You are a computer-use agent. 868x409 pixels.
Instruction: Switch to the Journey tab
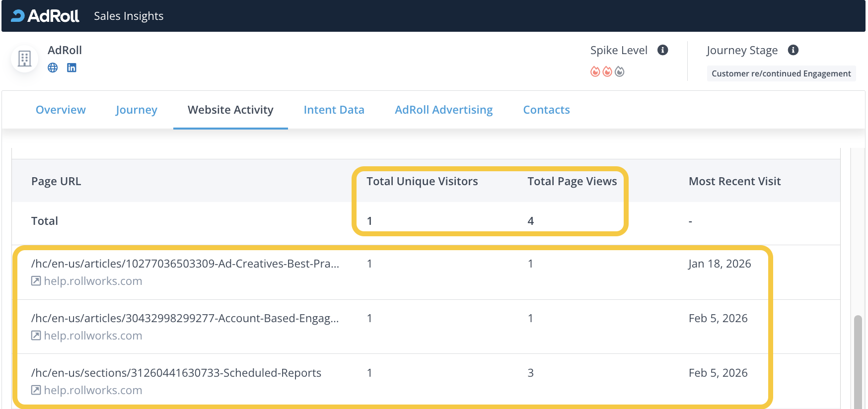click(137, 110)
